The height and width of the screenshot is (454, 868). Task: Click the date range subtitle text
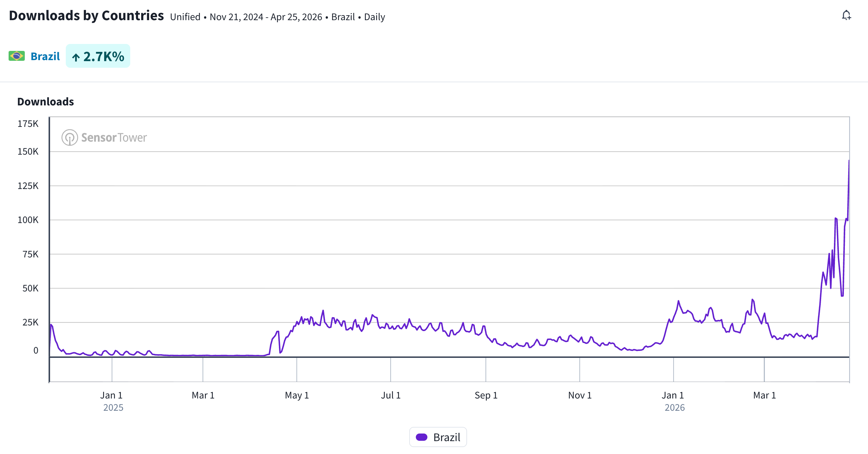pos(265,17)
